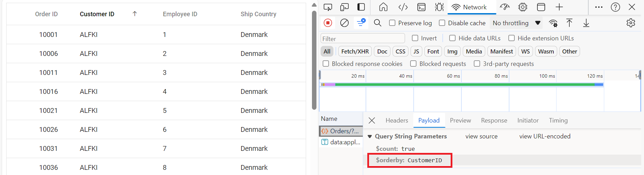Viewport: 644px width, 175px height.
Task: Switch to the Headers tab
Action: tap(397, 120)
